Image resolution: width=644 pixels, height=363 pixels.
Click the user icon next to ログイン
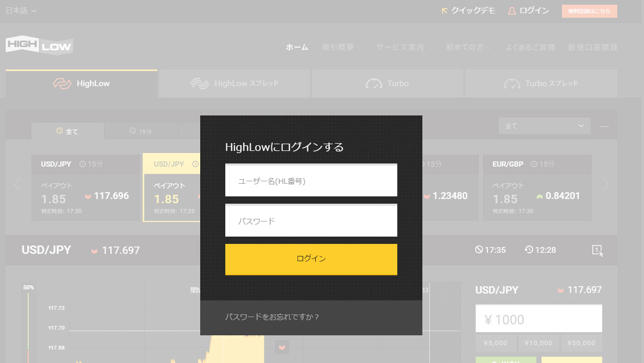point(512,10)
